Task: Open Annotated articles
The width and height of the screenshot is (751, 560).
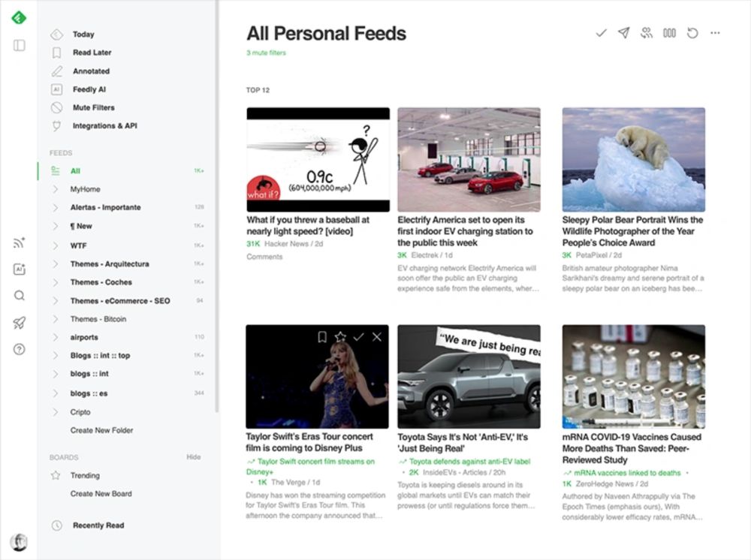Action: click(x=91, y=71)
